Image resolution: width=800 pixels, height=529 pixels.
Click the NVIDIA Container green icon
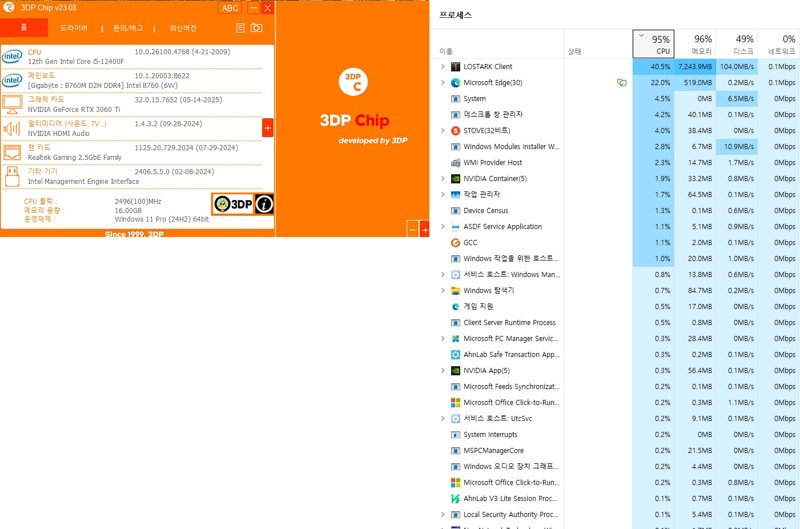pos(456,179)
